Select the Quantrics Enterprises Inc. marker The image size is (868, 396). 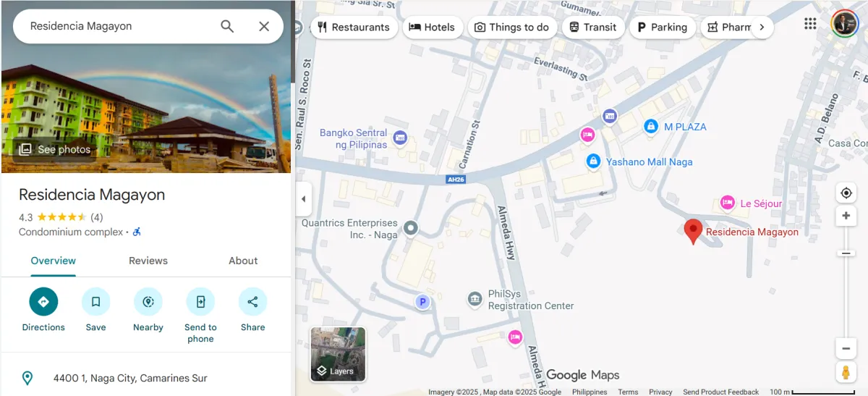pos(411,229)
